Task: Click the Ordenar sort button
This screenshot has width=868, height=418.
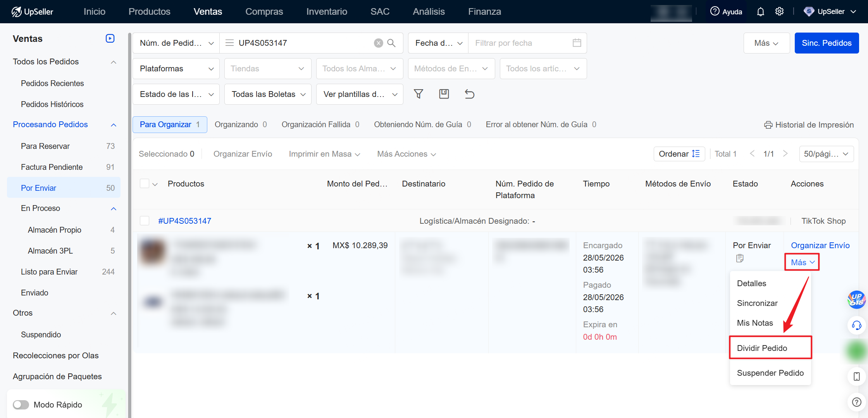Action: (679, 154)
